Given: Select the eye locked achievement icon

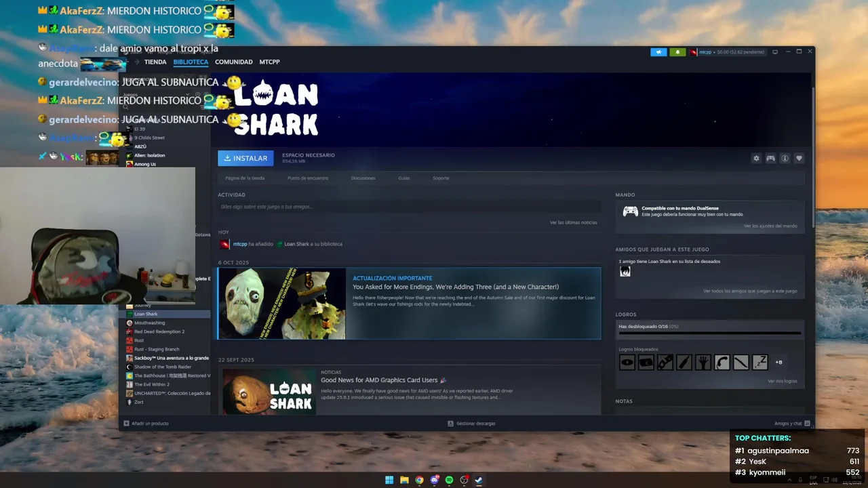Looking at the screenshot, I should (x=627, y=362).
